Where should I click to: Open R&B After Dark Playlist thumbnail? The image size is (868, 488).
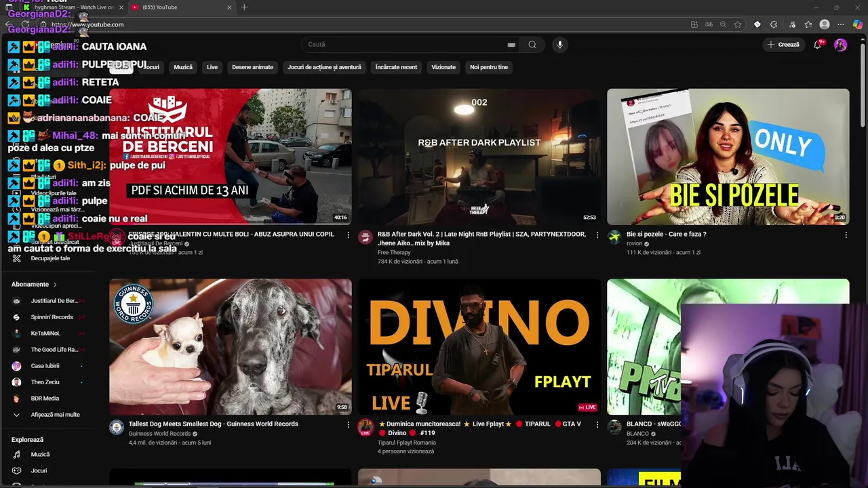pyautogui.click(x=479, y=157)
